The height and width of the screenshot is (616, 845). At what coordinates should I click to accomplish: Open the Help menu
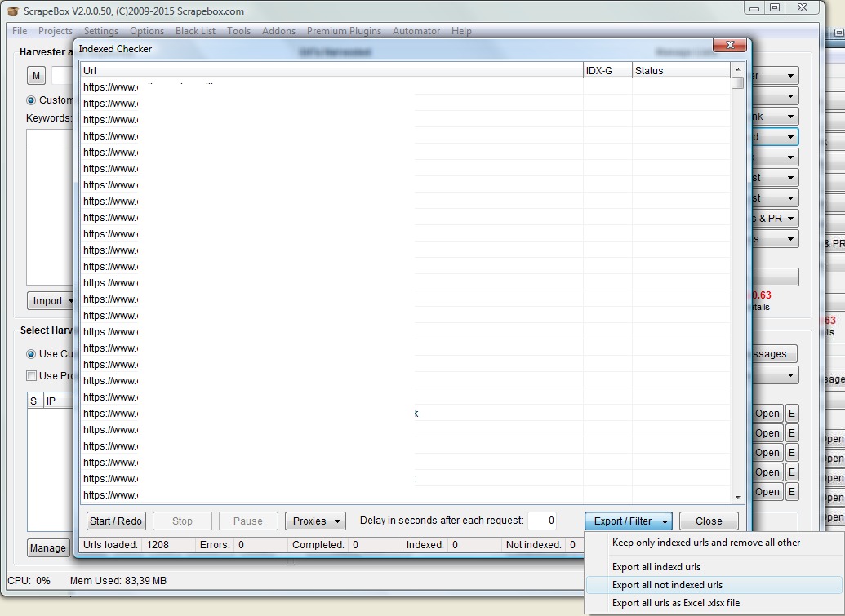click(461, 31)
